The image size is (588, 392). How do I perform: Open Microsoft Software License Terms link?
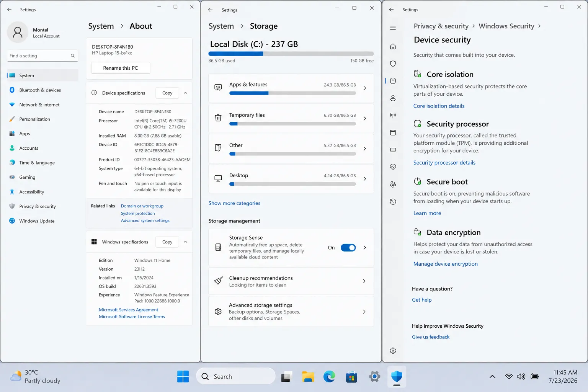tap(132, 317)
